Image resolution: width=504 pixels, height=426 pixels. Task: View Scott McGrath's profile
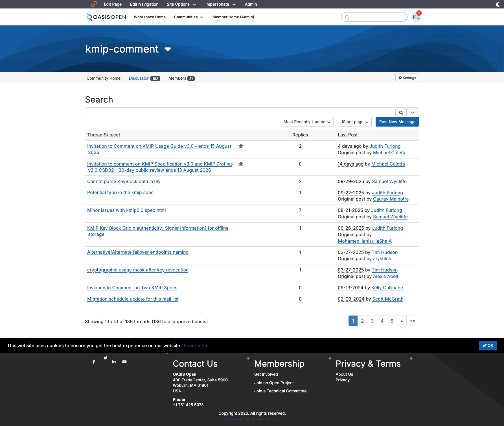click(x=388, y=299)
